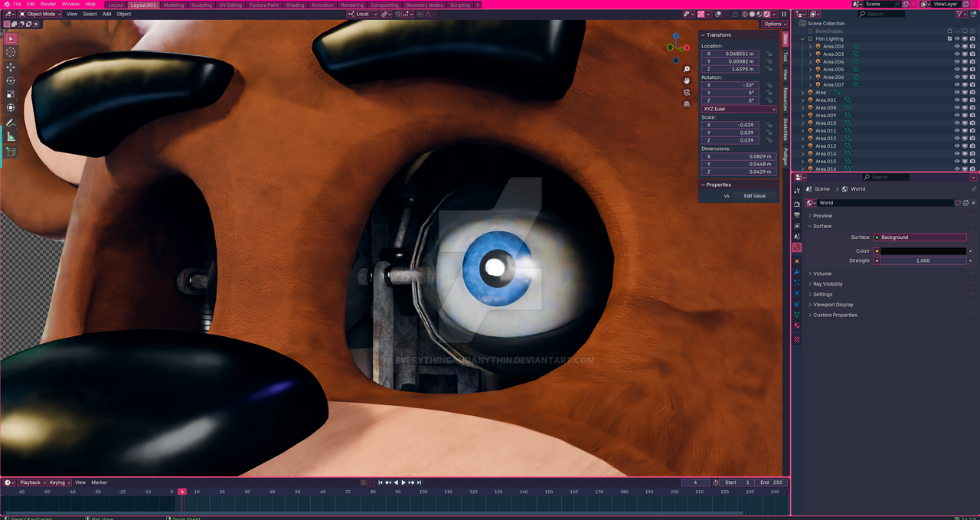This screenshot has height=520, width=980.
Task: Open the viewport Options dropdown
Action: click(775, 25)
